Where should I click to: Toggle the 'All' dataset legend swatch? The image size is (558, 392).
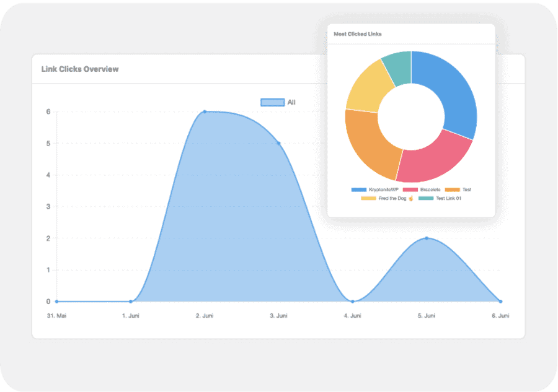point(273,102)
